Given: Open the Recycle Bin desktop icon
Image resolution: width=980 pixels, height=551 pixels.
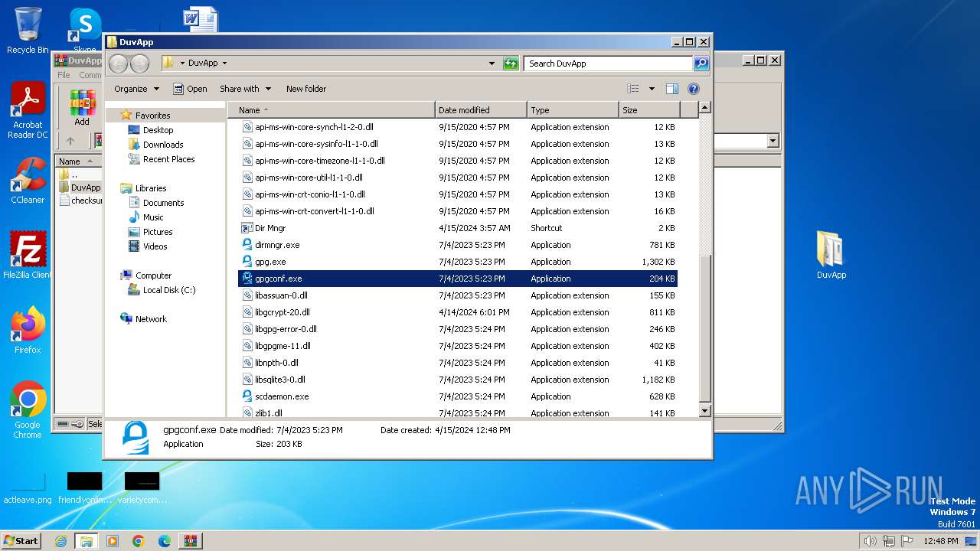Looking at the screenshot, I should point(28,31).
